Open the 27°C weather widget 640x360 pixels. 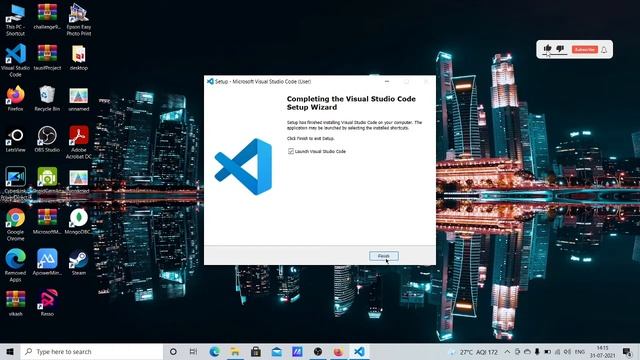point(473,352)
